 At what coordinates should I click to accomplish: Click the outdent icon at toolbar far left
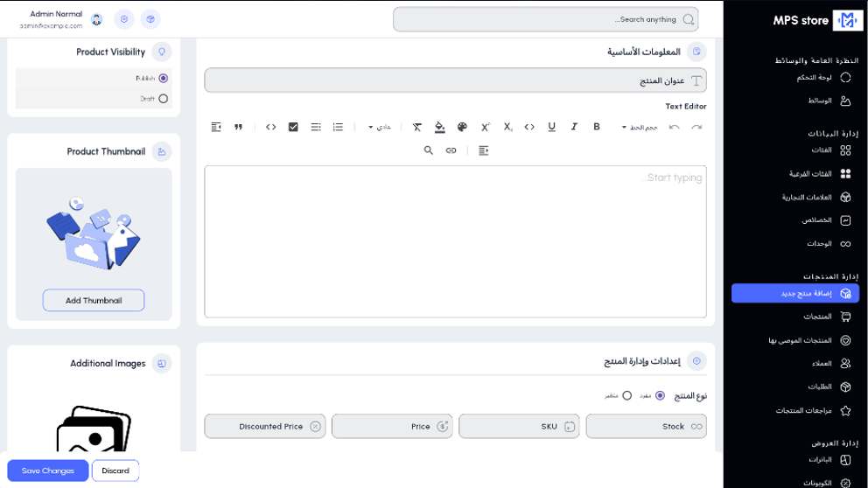pos(216,127)
